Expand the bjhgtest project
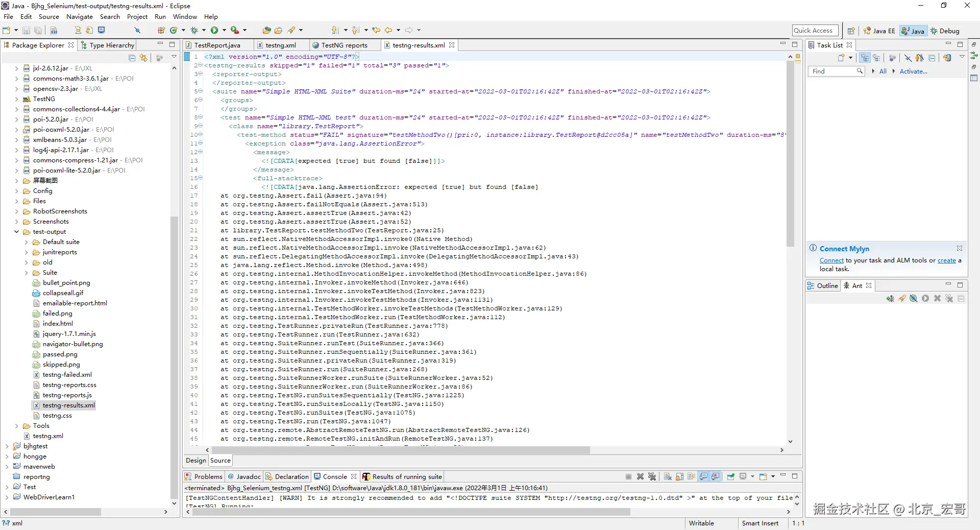980x530 pixels. [7, 446]
